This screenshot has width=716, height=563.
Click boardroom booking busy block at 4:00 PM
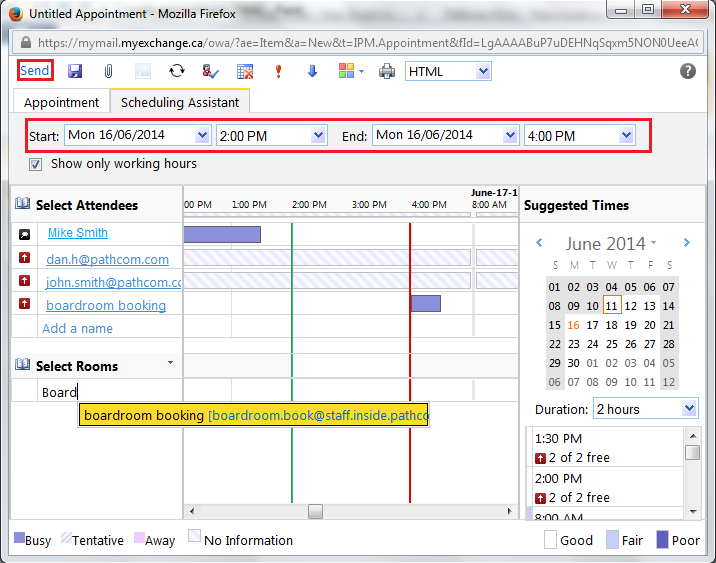[426, 304]
